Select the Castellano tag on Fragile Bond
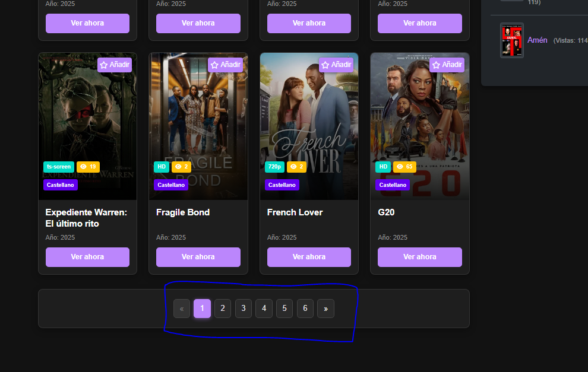Image resolution: width=588 pixels, height=372 pixels. 171,185
